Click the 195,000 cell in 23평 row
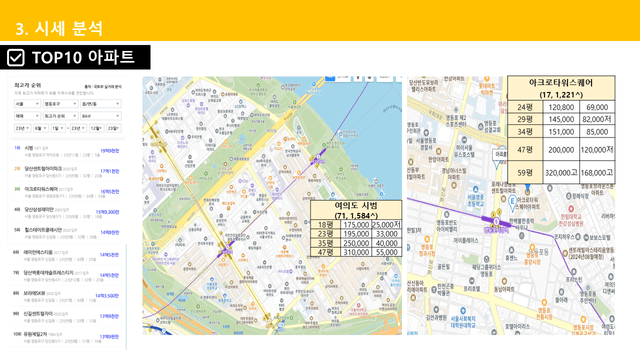Image resolution: width=640 pixels, height=360 pixels. click(x=356, y=234)
